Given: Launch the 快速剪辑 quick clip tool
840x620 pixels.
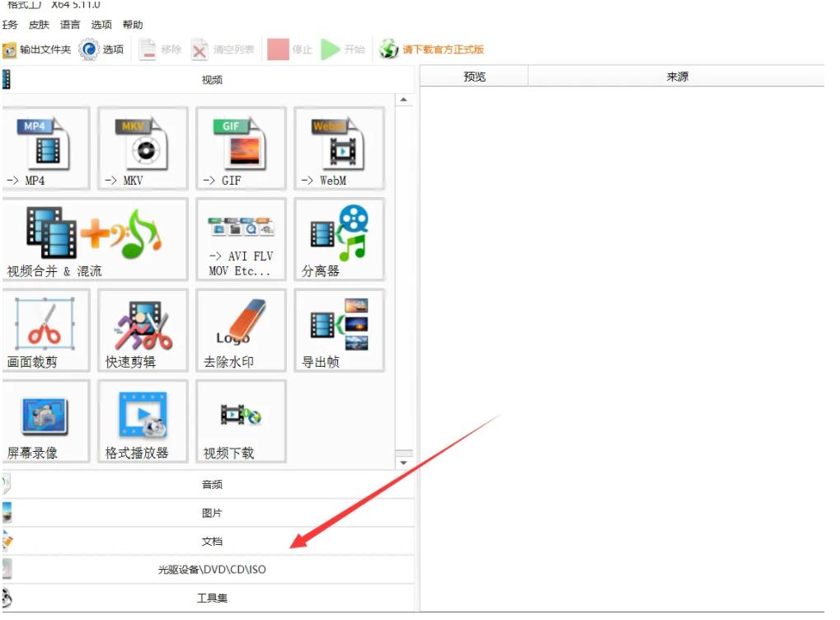Looking at the screenshot, I should pos(140,330).
